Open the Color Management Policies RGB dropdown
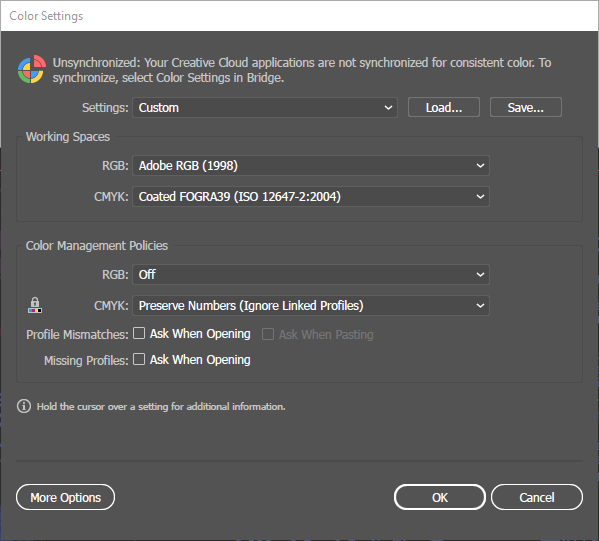 click(x=311, y=274)
